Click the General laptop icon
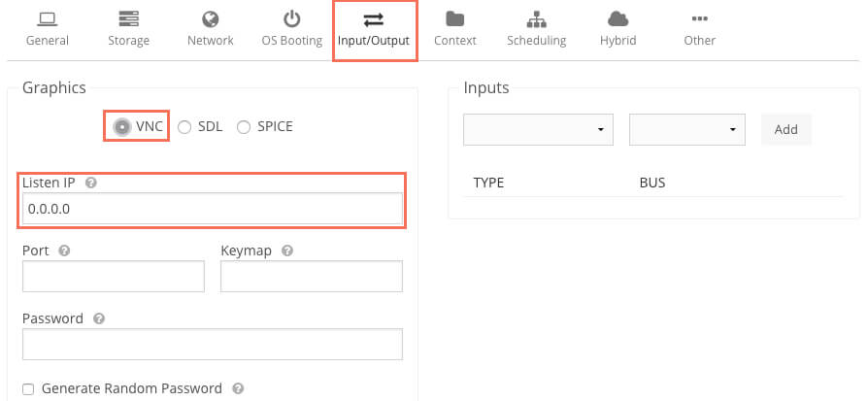This screenshot has height=401, width=868. pyautogui.click(x=48, y=19)
